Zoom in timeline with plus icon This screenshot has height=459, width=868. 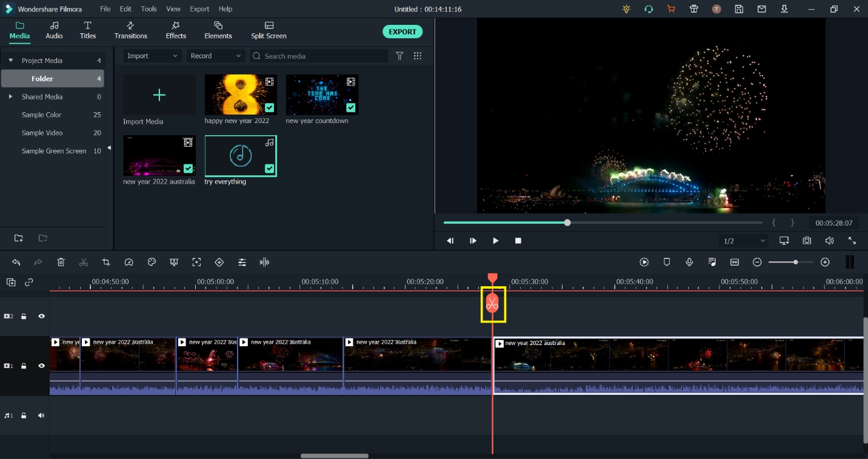825,262
